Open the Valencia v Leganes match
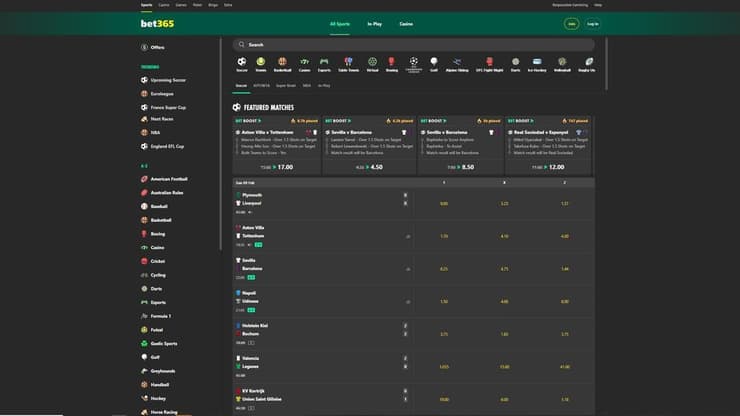740x416 pixels. 413,366
